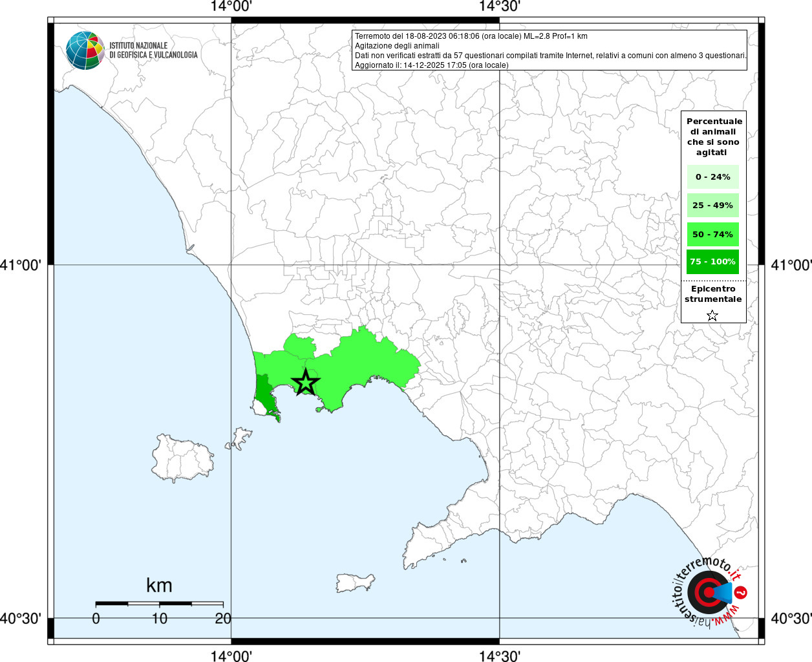Select the Ischia island outline
The width and height of the screenshot is (812, 662).
tap(182, 457)
